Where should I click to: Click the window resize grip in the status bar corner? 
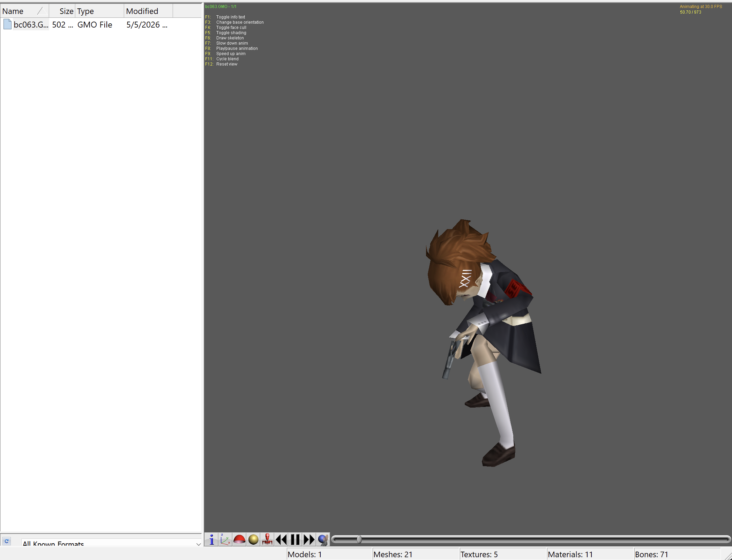point(728,556)
